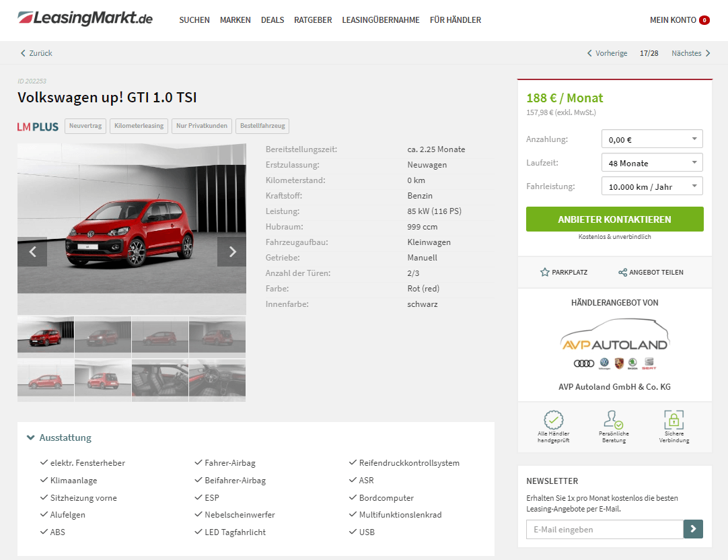Click the Kilometerleasing tag

pyautogui.click(x=139, y=126)
